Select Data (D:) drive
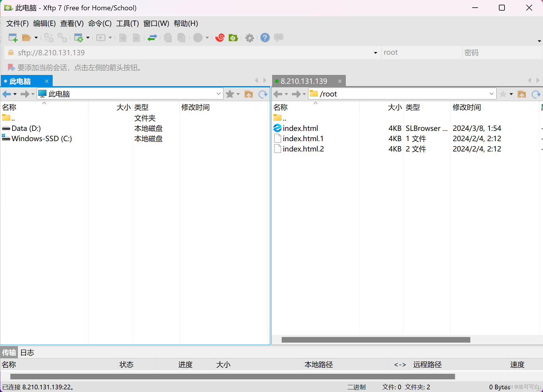 point(26,129)
